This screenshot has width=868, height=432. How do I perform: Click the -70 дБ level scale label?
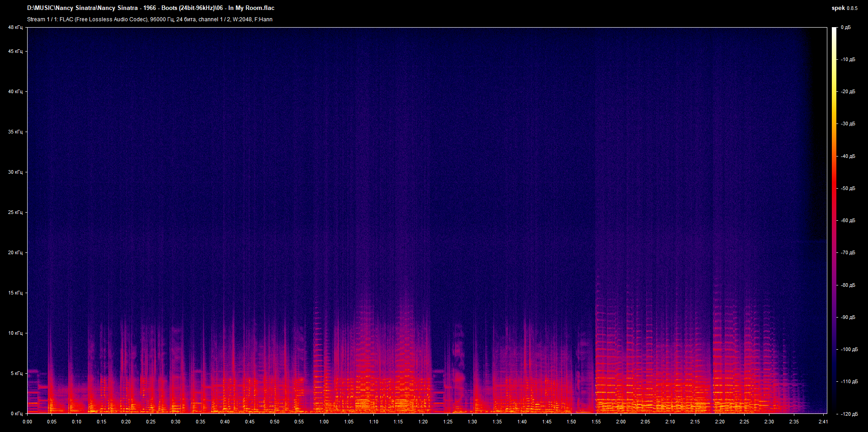click(x=848, y=253)
